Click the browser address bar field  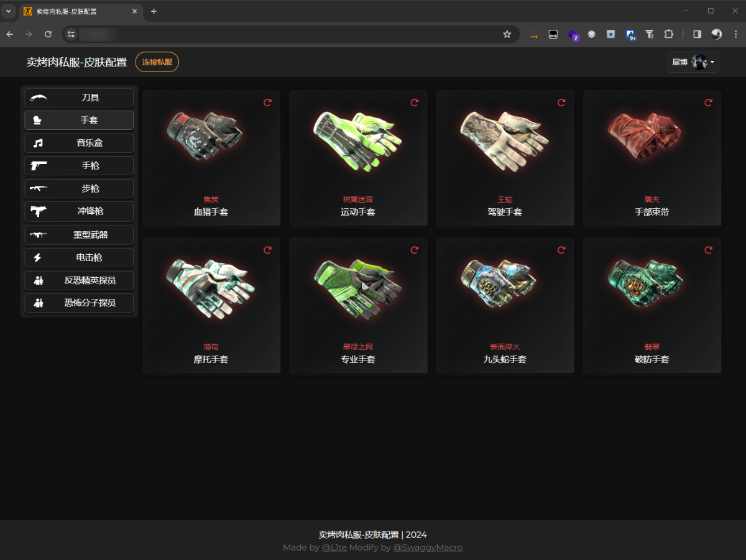pyautogui.click(x=290, y=34)
